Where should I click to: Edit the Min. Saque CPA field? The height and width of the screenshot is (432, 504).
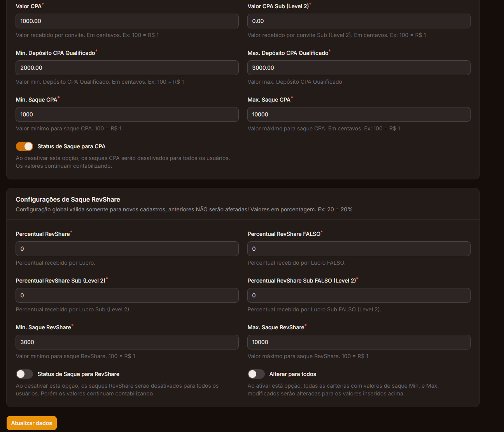tap(127, 114)
